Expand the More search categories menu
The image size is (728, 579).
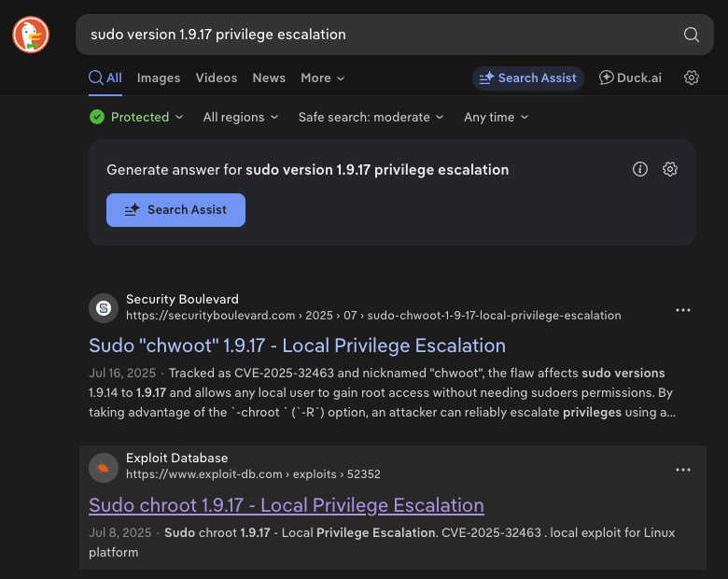322,78
